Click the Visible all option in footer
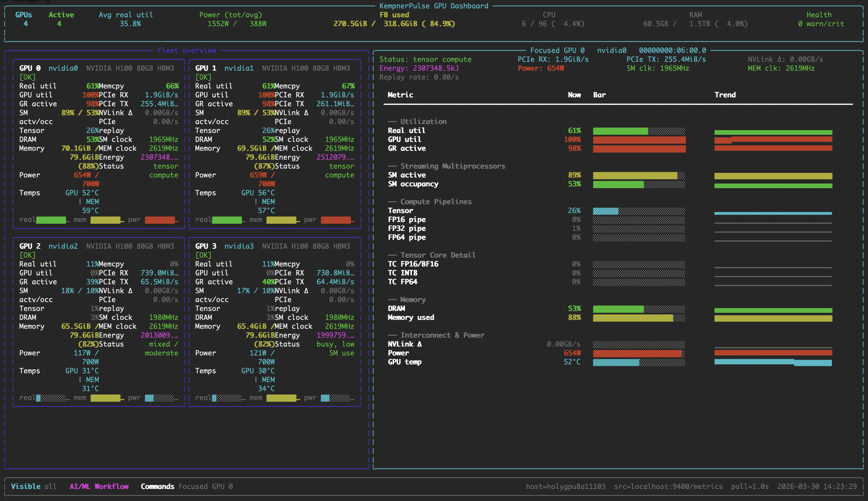Image resolution: width=868 pixels, height=501 pixels. point(33,486)
